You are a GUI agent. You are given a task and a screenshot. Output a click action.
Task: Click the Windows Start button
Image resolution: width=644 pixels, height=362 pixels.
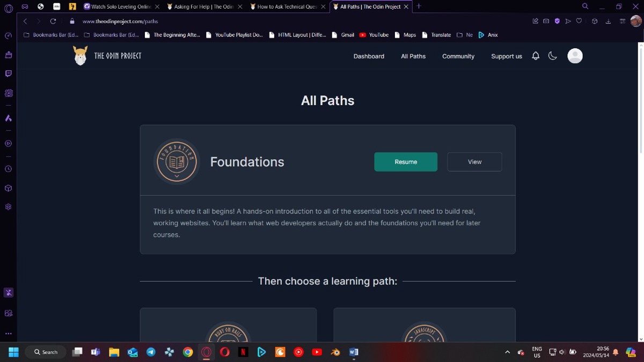pyautogui.click(x=13, y=352)
